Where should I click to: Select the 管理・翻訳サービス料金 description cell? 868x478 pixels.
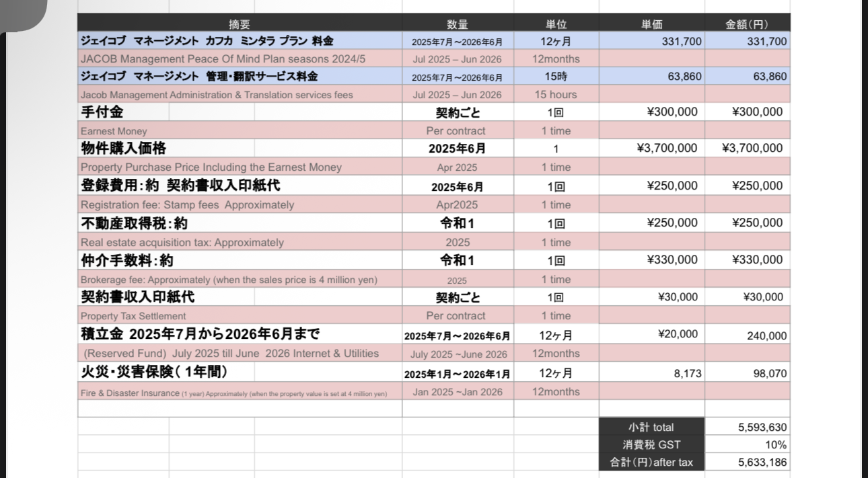click(240, 77)
